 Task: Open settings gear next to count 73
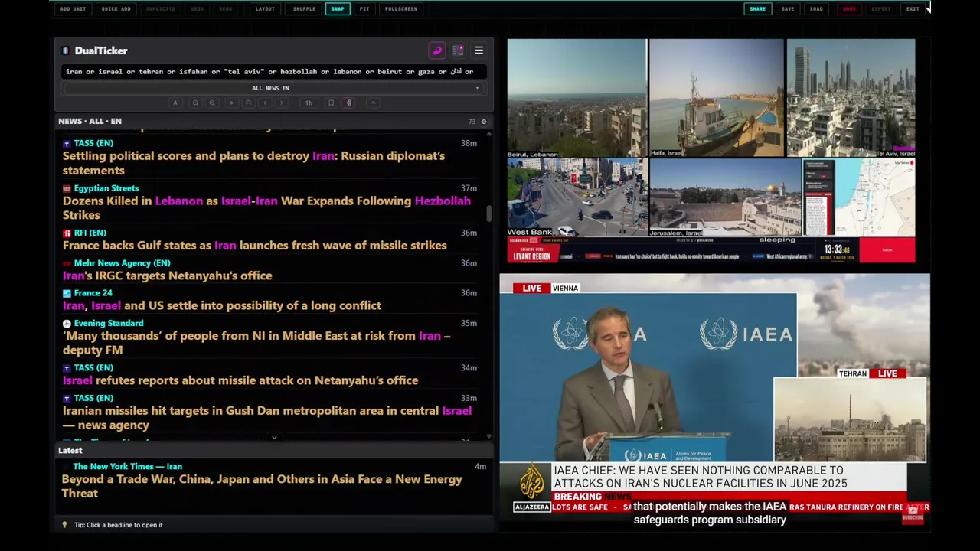coord(483,122)
